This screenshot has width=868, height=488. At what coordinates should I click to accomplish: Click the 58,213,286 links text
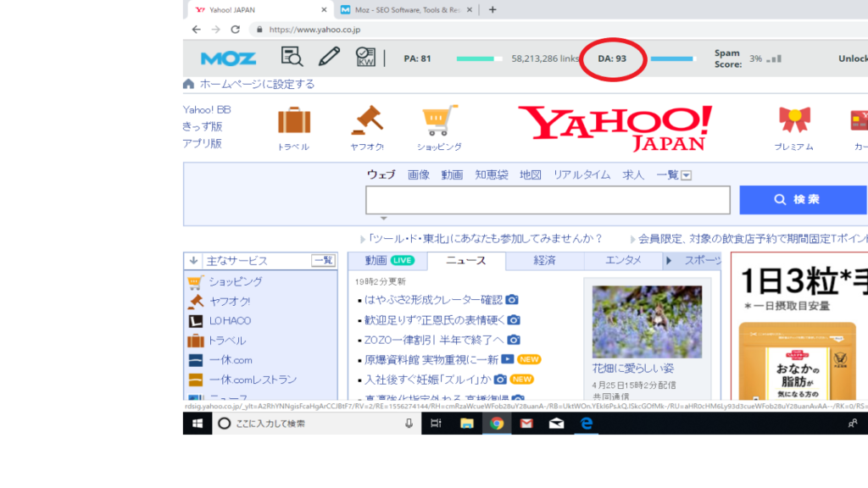[545, 58]
